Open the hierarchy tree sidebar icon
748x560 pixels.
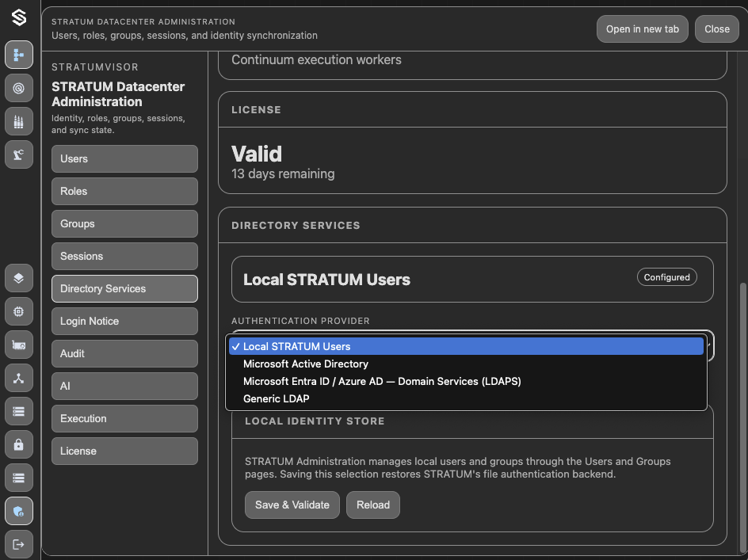[19, 55]
